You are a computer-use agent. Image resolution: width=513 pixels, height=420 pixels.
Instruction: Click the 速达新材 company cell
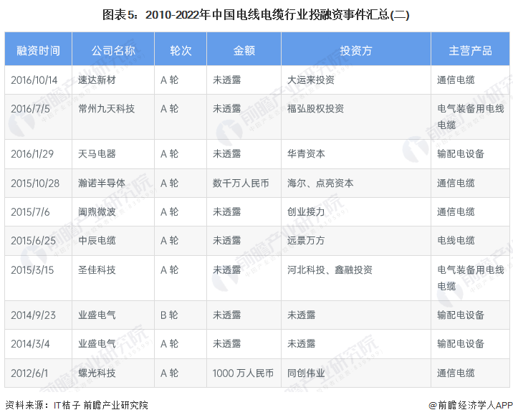coord(97,80)
